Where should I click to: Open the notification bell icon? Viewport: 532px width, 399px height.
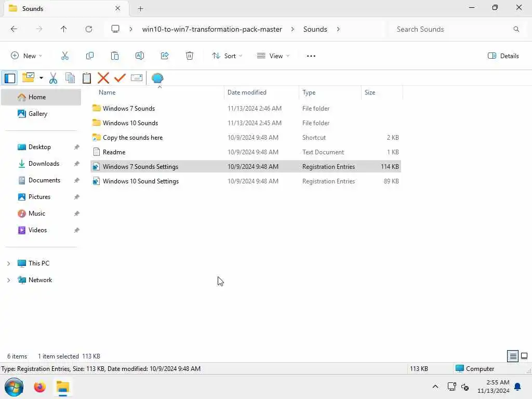coord(518,387)
